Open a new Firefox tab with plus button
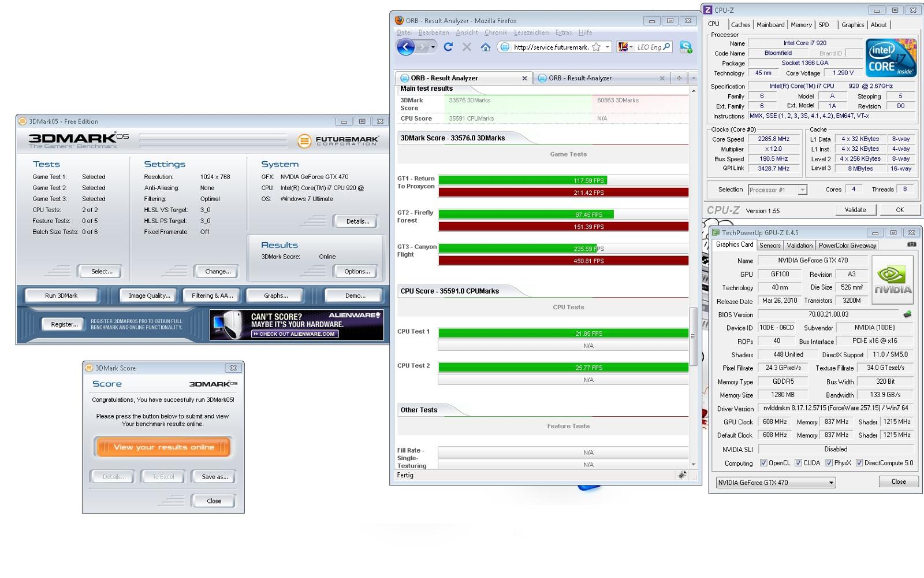This screenshot has height=578, width=924. (x=679, y=78)
